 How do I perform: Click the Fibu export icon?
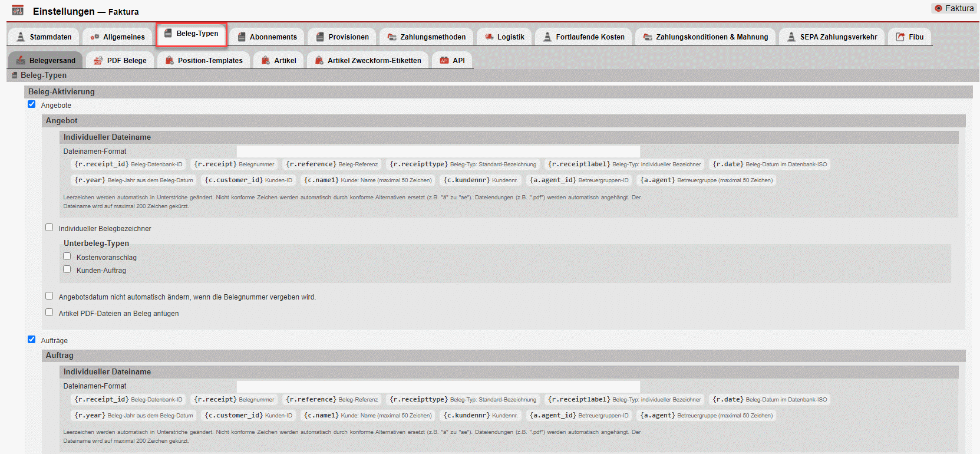900,37
